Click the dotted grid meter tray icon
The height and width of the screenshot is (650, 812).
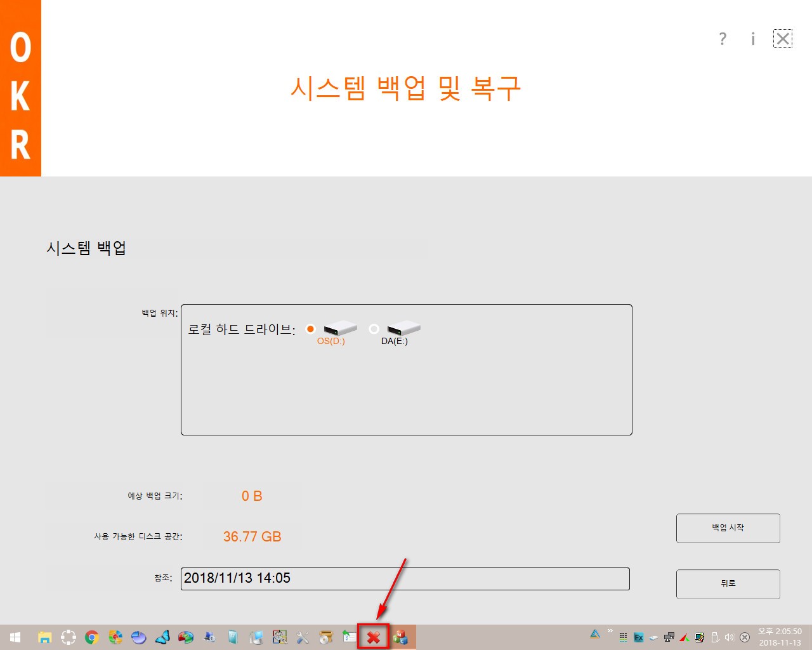pyautogui.click(x=624, y=637)
